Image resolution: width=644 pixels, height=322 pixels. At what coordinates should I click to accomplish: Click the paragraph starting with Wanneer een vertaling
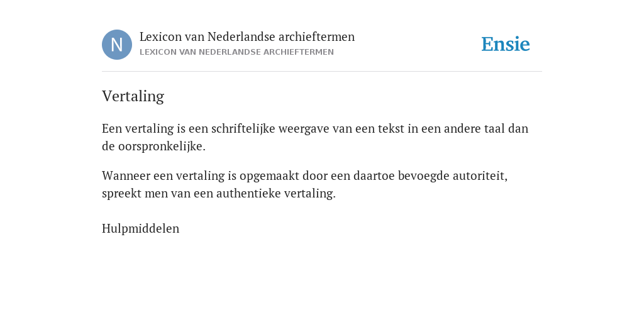(x=305, y=184)
